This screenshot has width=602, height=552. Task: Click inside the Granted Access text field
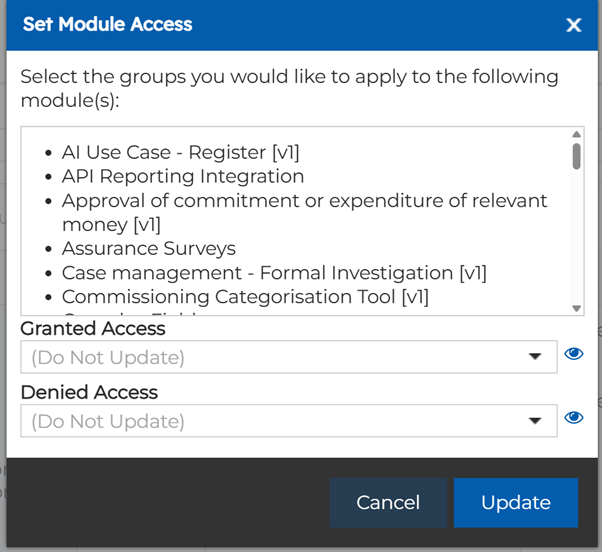pyautogui.click(x=270, y=357)
